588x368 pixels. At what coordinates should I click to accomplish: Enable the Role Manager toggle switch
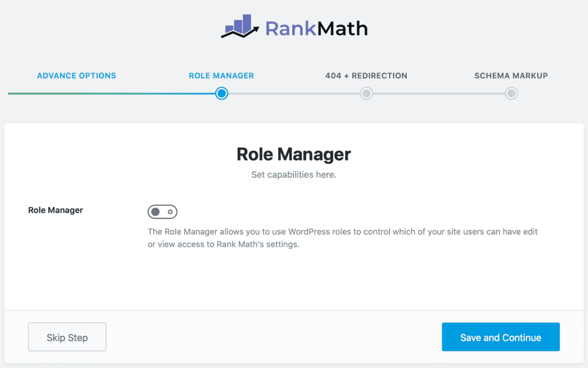(x=163, y=212)
